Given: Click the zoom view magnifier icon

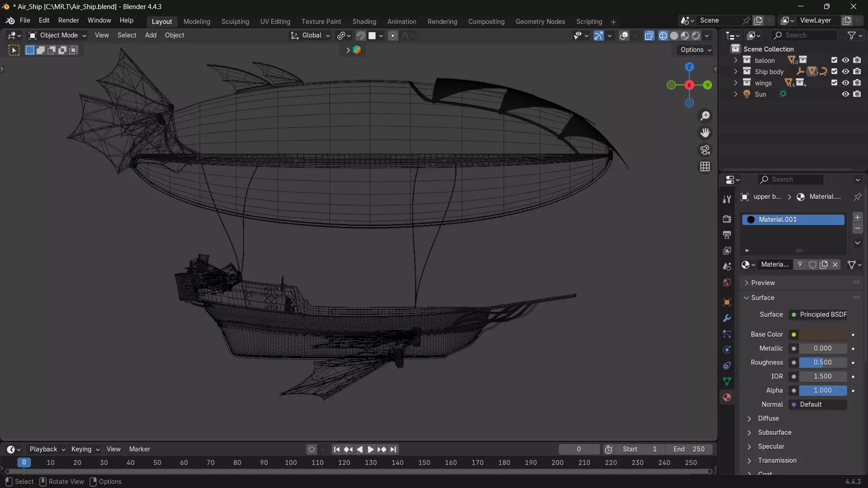Looking at the screenshot, I should 705,116.
